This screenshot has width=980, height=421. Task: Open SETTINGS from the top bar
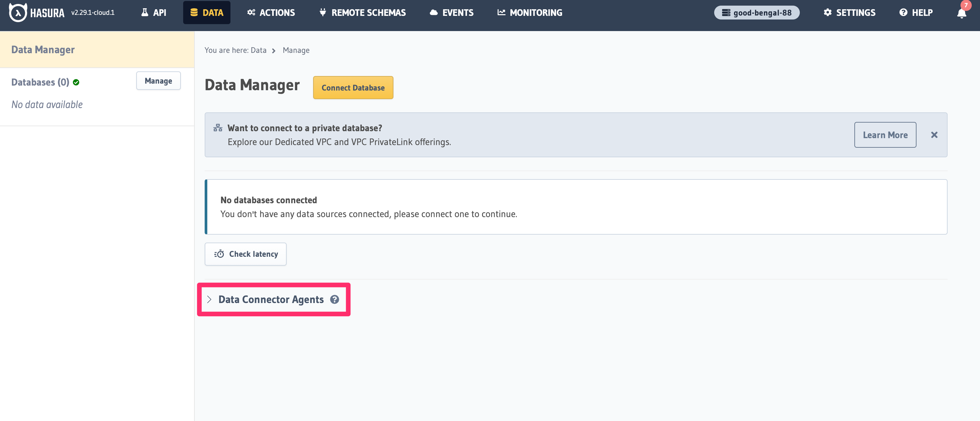(x=849, y=13)
